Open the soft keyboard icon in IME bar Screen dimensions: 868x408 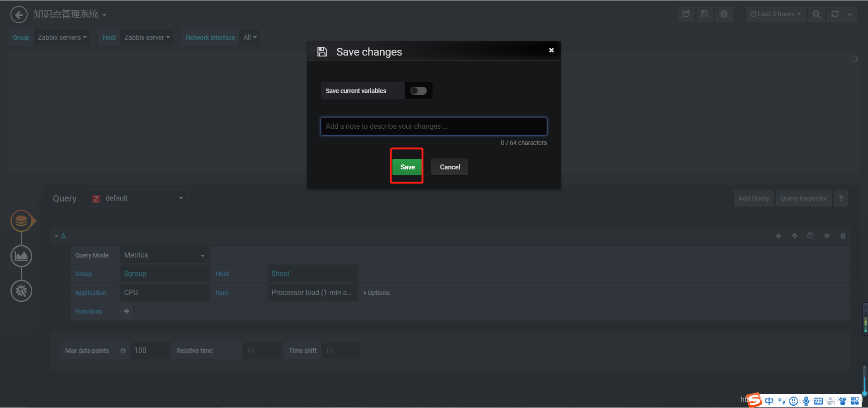click(818, 401)
